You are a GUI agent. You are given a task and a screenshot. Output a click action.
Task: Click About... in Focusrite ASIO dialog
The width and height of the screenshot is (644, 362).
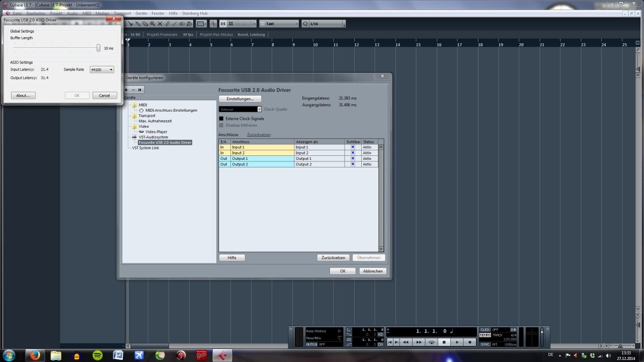click(23, 96)
